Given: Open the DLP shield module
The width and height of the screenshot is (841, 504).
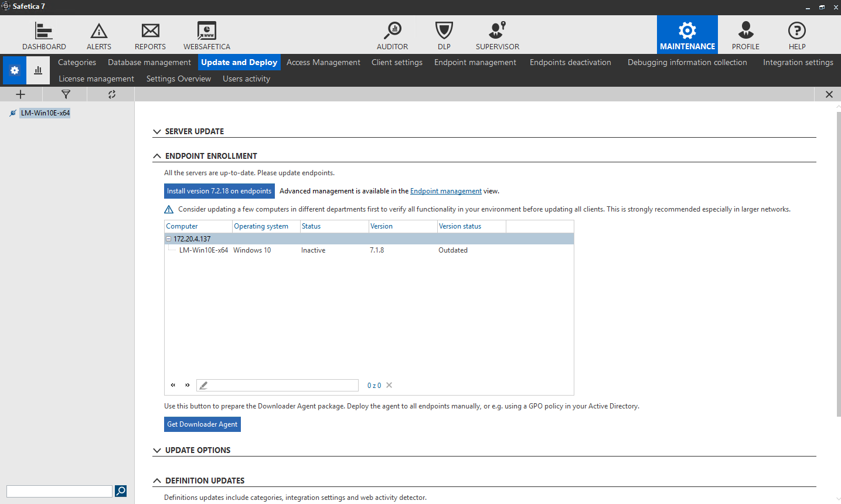Looking at the screenshot, I should click(444, 35).
